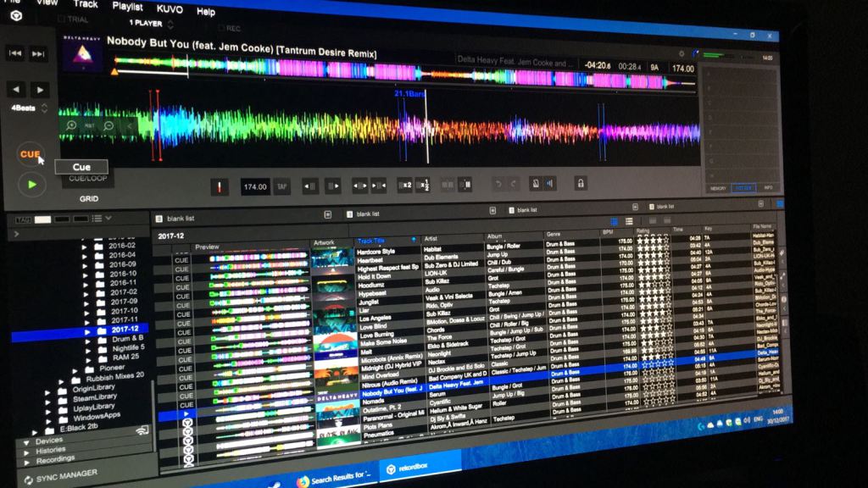Start playback with green play button
The image size is (868, 488).
click(31, 185)
